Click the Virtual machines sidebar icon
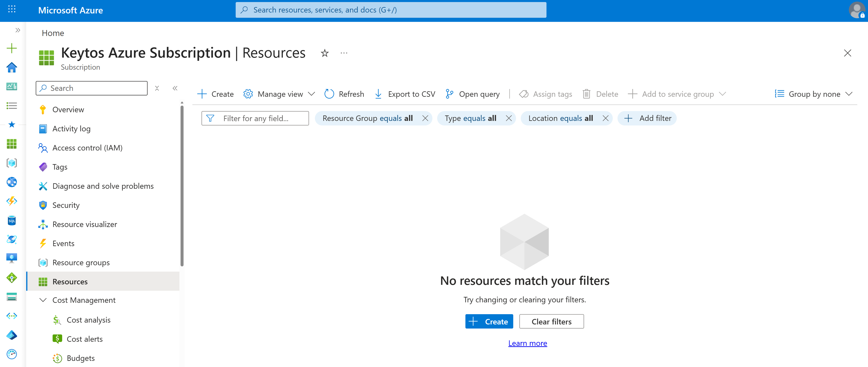868x367 pixels. tap(12, 258)
